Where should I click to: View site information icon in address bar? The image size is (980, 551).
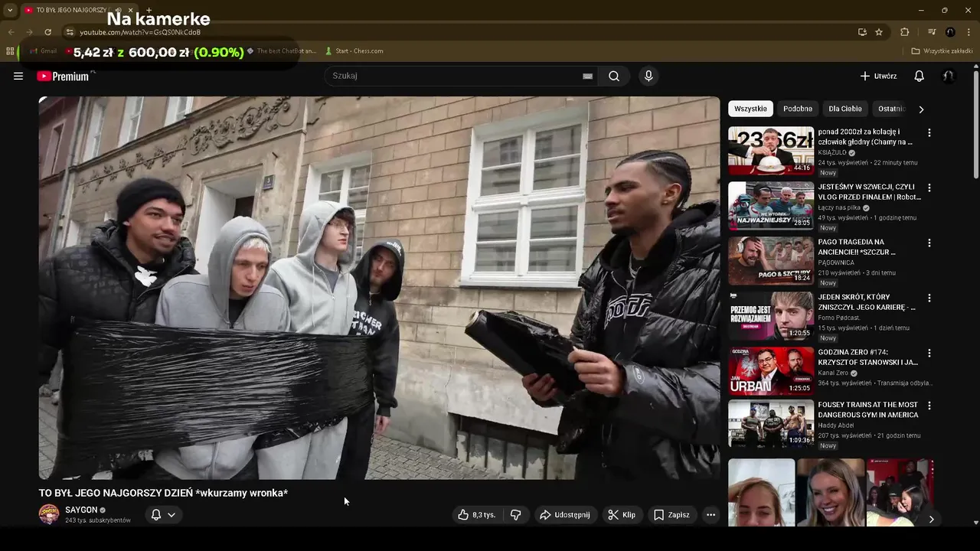coord(70,32)
